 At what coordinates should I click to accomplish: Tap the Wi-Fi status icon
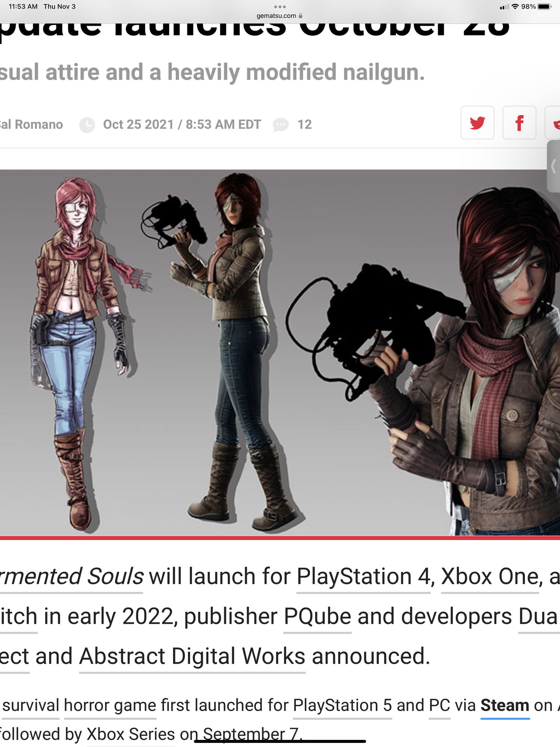coord(515,7)
